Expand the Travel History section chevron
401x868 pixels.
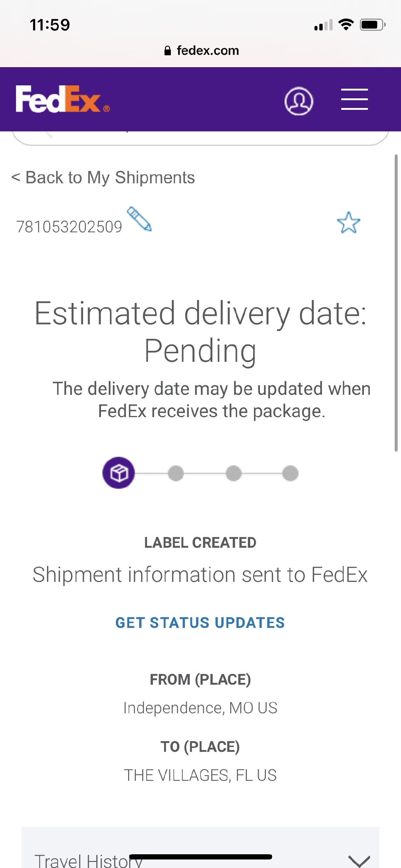359,861
